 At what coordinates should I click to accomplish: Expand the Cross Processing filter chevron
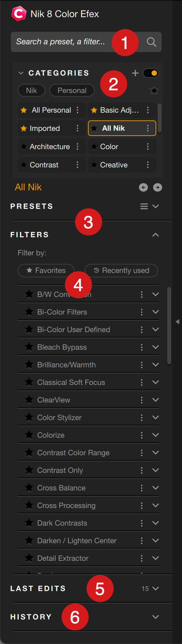click(x=156, y=505)
